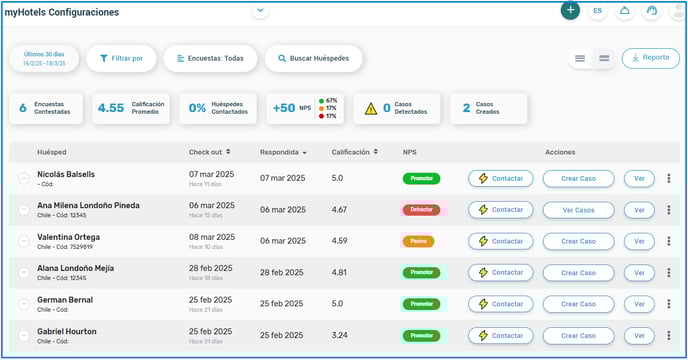This screenshot has height=360, width=688.
Task: Open the Encuestas: Todas dropdown
Action: (211, 58)
